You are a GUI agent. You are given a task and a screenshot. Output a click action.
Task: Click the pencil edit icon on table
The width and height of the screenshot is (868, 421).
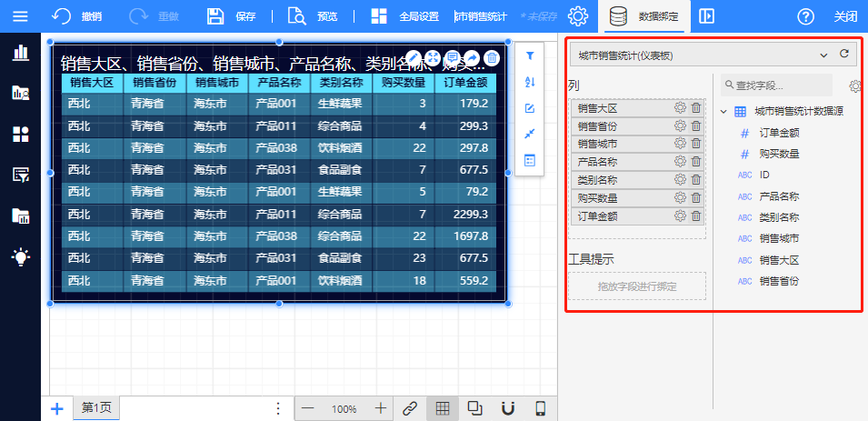(413, 58)
